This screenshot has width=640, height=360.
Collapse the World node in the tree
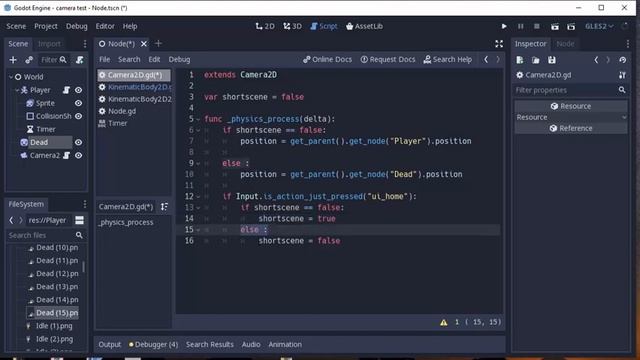tap(11, 77)
